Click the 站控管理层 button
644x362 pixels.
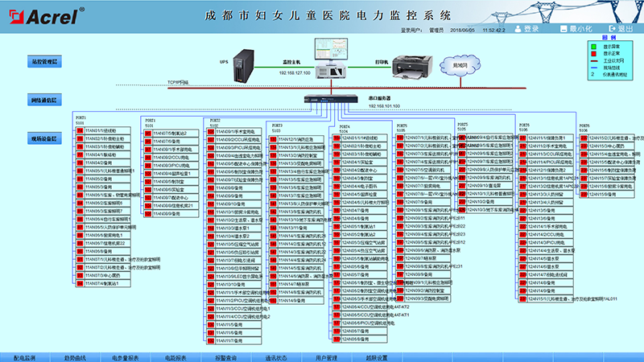click(44, 62)
